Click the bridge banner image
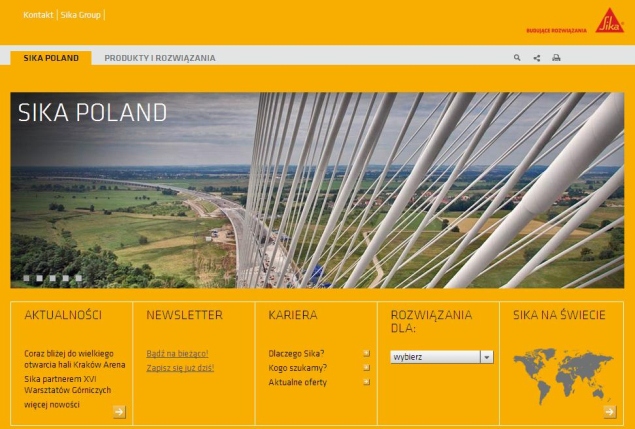Image resolution: width=635 pixels, height=429 pixels. [317, 190]
